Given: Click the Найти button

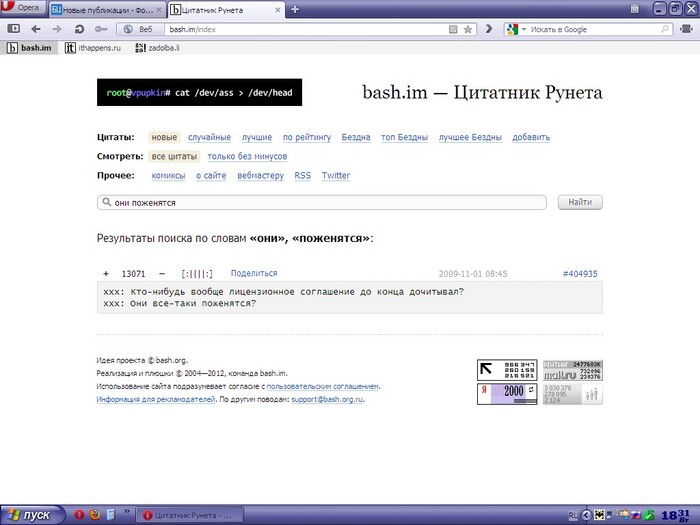Looking at the screenshot, I should pos(580,202).
